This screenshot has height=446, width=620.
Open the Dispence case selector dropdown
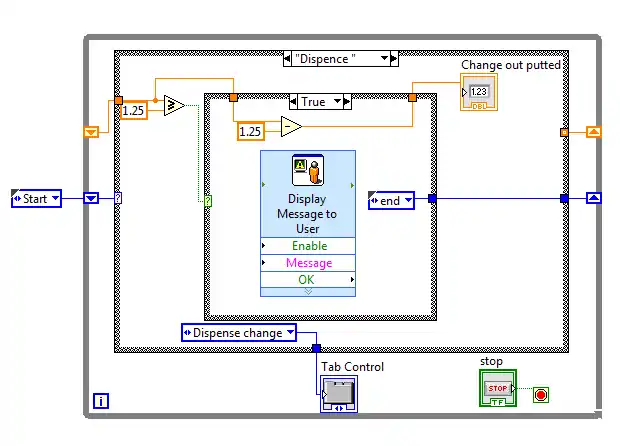coord(386,59)
